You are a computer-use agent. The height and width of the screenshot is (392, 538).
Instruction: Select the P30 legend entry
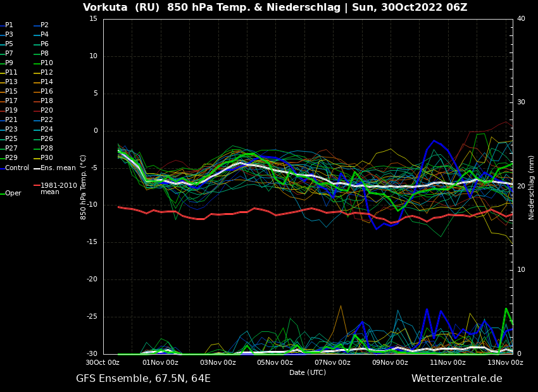pos(46,158)
